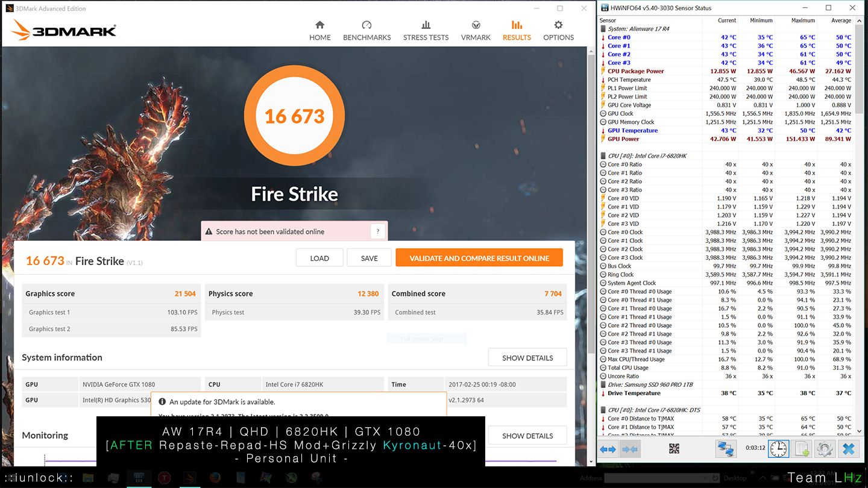Click the question mark help button
Viewport: 868px width, 488px height.
378,231
